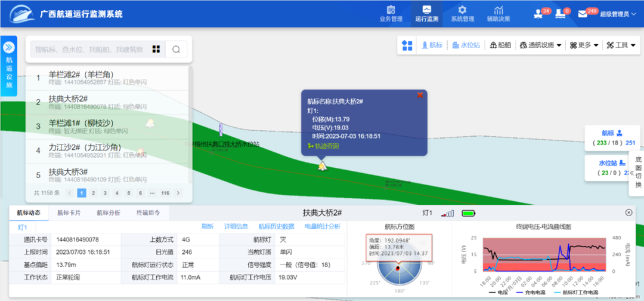Toggle the 船舶 layer display

click(x=500, y=45)
